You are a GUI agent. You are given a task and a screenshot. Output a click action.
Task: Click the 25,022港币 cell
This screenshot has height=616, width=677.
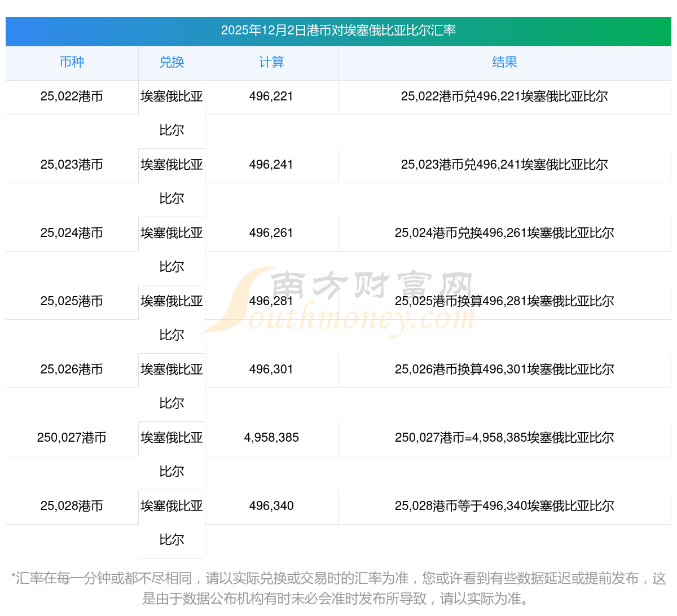[72, 97]
